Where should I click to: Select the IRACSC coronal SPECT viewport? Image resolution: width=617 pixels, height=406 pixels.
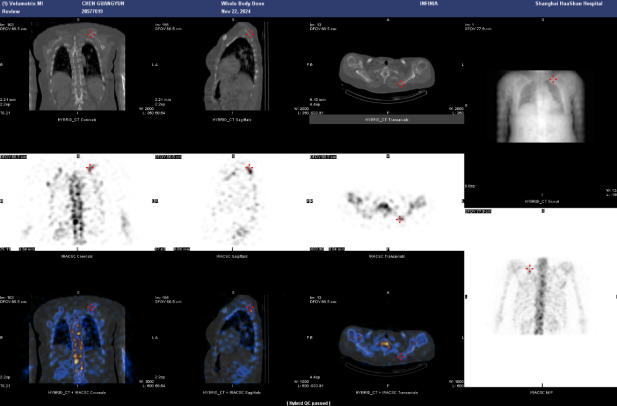click(77, 201)
